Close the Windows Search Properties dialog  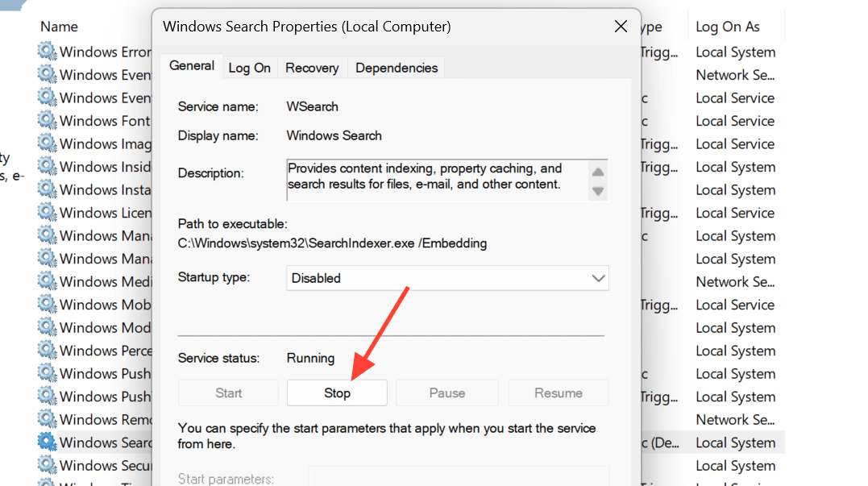pyautogui.click(x=621, y=27)
